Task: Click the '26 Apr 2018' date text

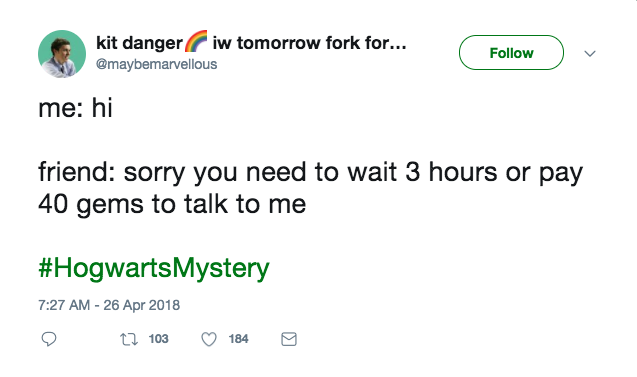Action: pos(141,305)
